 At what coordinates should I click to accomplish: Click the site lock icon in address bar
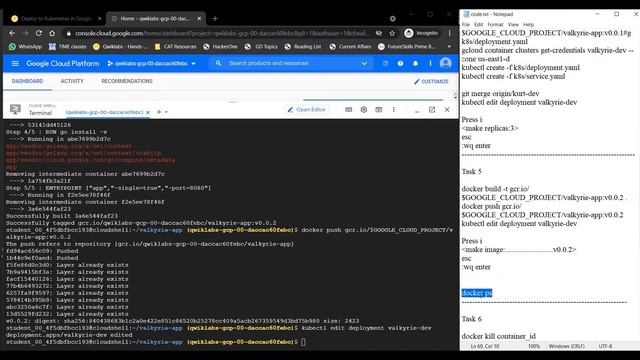(x=69, y=33)
